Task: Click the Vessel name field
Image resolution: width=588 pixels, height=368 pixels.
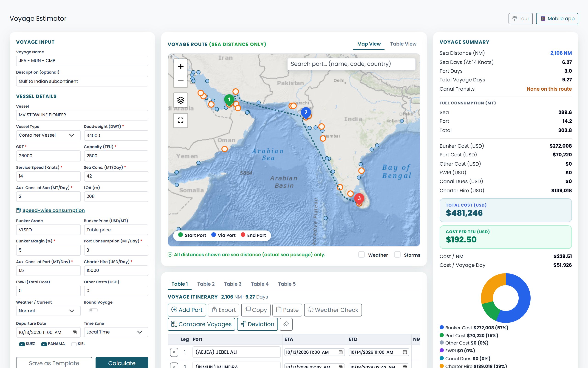Action: click(82, 115)
